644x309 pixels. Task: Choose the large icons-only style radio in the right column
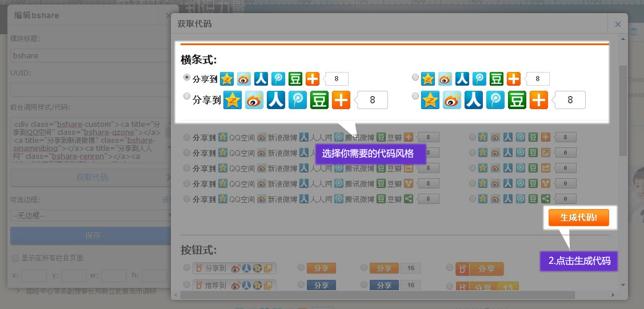[415, 97]
